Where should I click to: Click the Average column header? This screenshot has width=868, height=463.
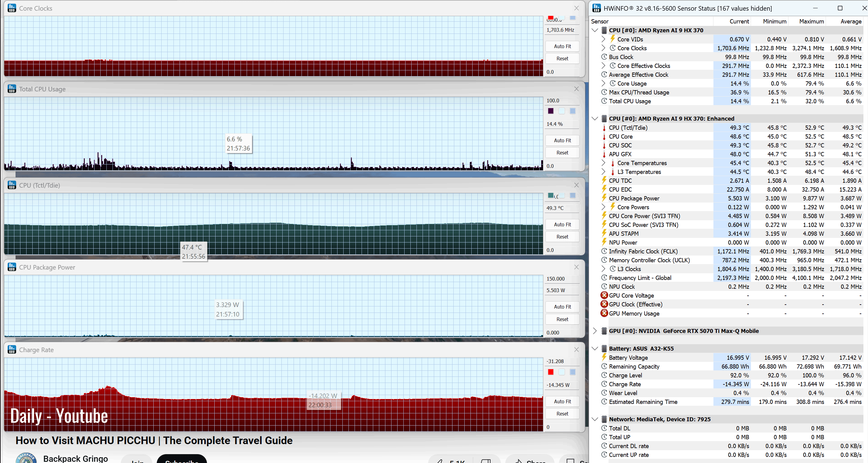[851, 21]
